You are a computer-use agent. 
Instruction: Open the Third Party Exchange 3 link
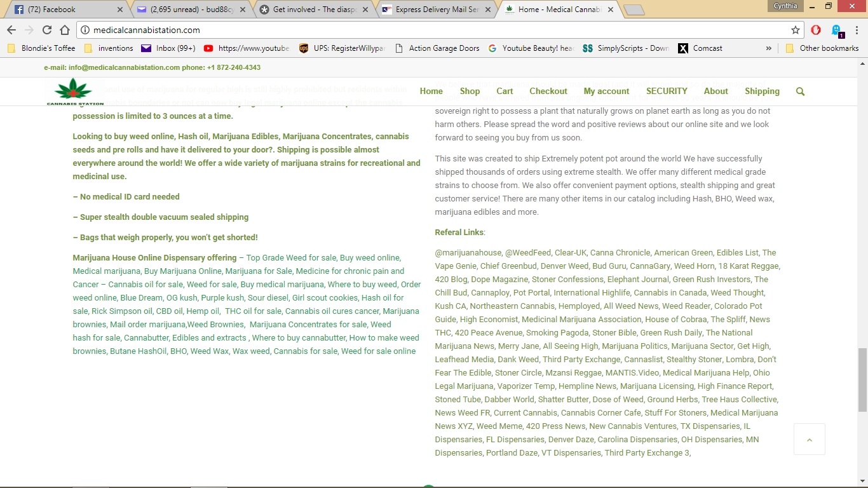(x=647, y=453)
